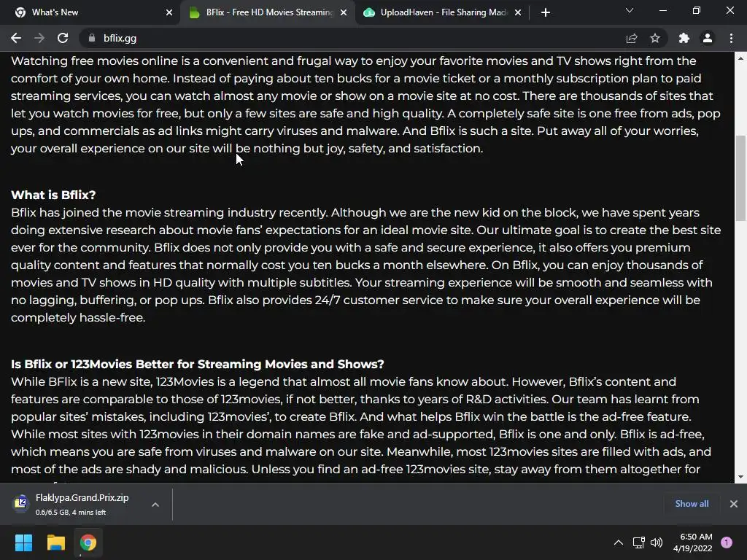Open File Explorer from the taskbar
The height and width of the screenshot is (560, 747).
point(55,542)
